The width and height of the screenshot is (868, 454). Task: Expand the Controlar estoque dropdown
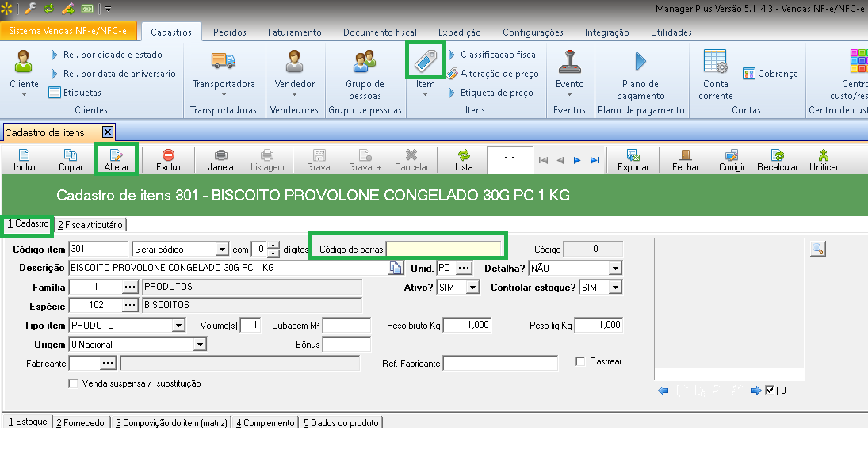coord(615,288)
